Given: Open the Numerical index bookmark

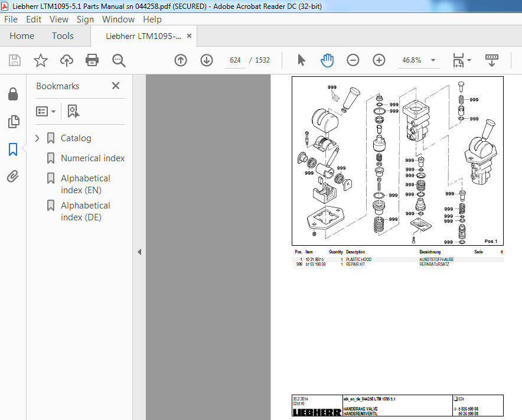Looking at the screenshot, I should pyautogui.click(x=93, y=158).
